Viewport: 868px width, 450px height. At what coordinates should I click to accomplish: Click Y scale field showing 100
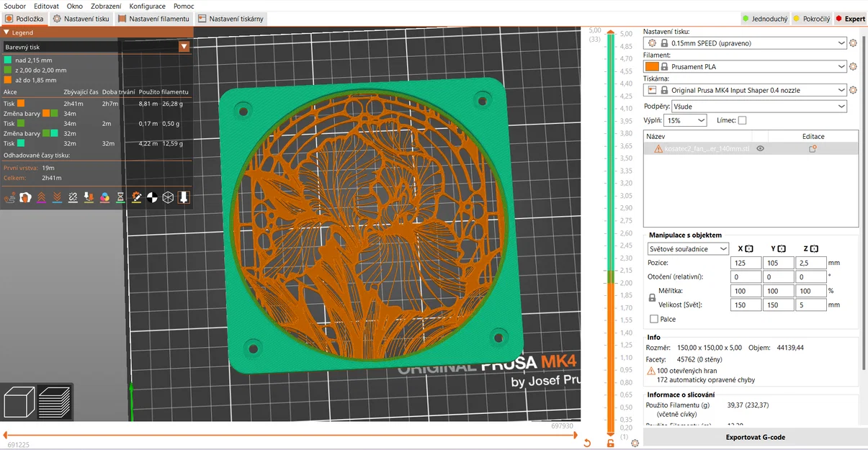click(778, 291)
